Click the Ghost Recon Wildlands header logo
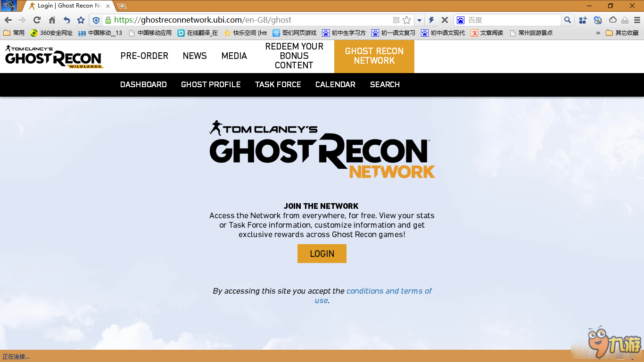The height and width of the screenshot is (362, 644). point(54,57)
